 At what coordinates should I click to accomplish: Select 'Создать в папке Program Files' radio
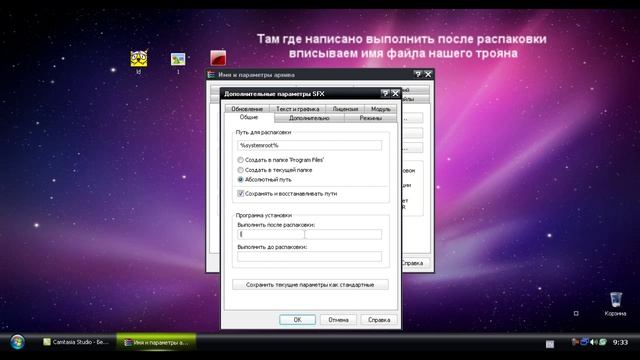pos(240,160)
